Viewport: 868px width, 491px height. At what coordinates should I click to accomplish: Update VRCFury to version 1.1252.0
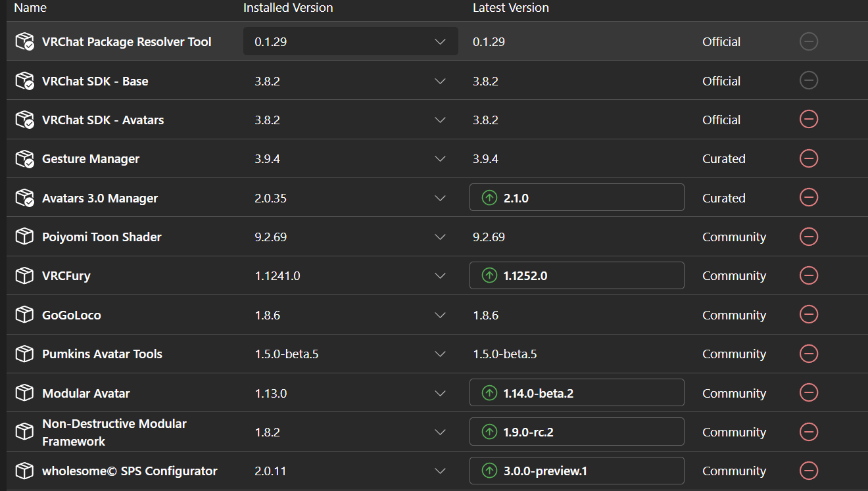[x=576, y=275]
